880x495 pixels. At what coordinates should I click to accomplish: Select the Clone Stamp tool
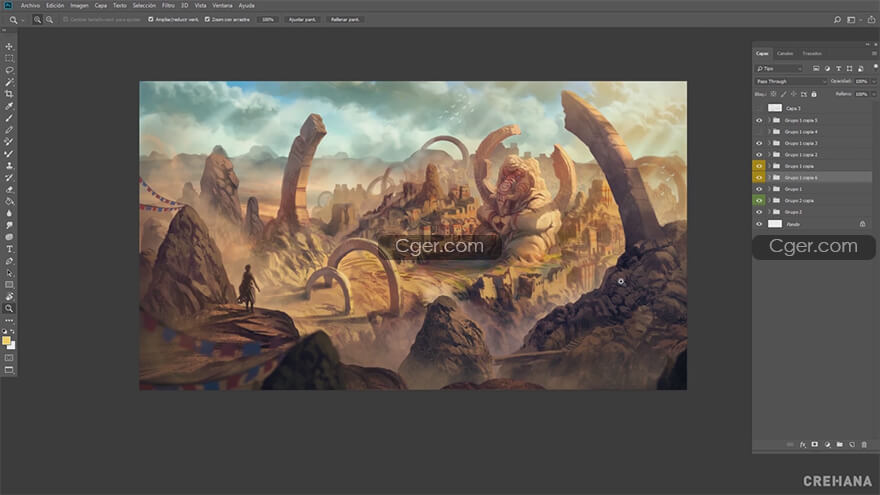tap(9, 166)
